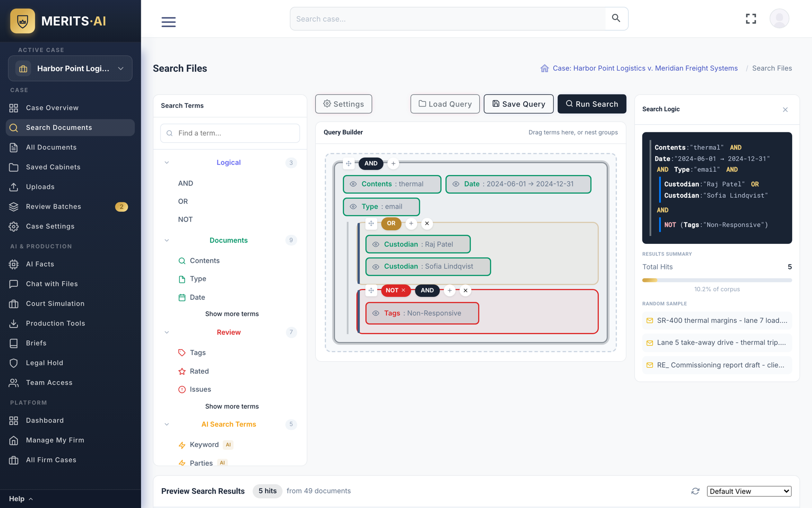Toggle visibility of Type email term
Screen dimensions: 812x508
coord(353,207)
